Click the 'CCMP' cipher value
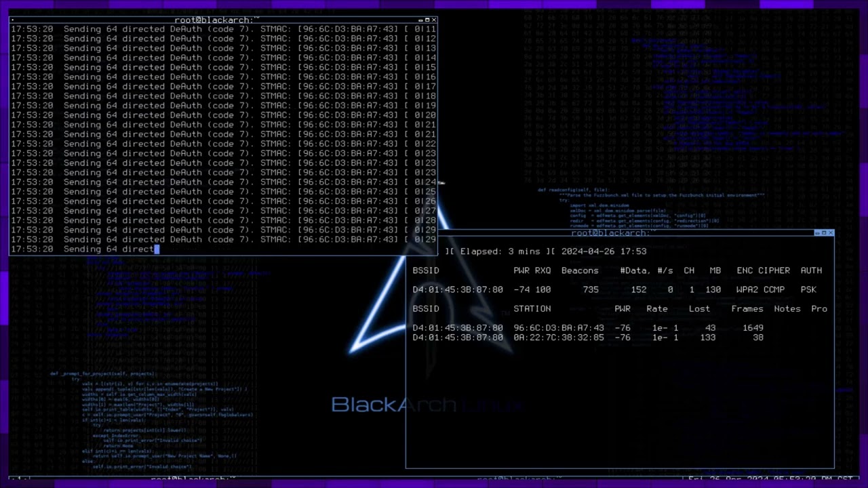The height and width of the screenshot is (488, 868). (774, 289)
